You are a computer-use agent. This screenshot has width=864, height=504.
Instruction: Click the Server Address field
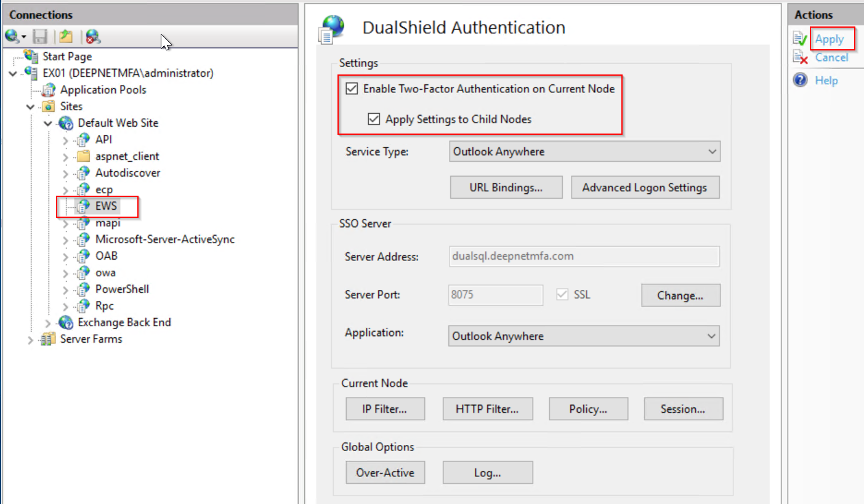584,256
